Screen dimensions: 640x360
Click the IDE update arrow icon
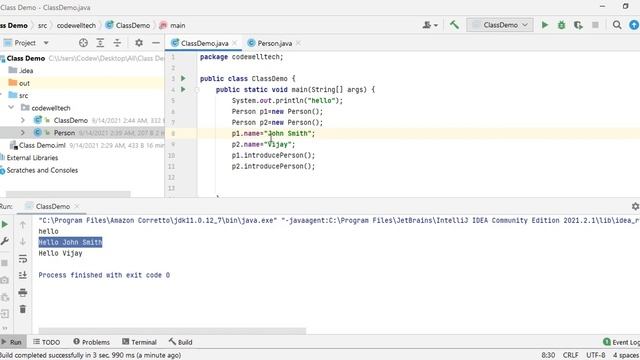tap(634, 25)
